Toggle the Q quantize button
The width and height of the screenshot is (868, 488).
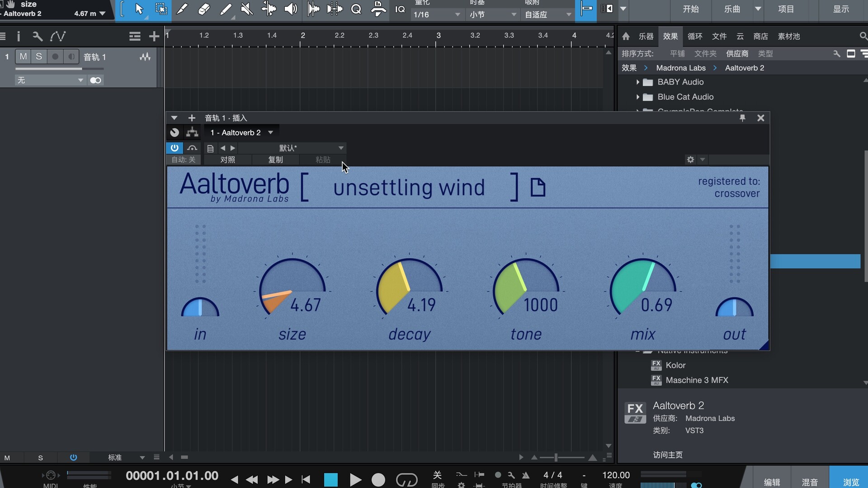pyautogui.click(x=356, y=9)
